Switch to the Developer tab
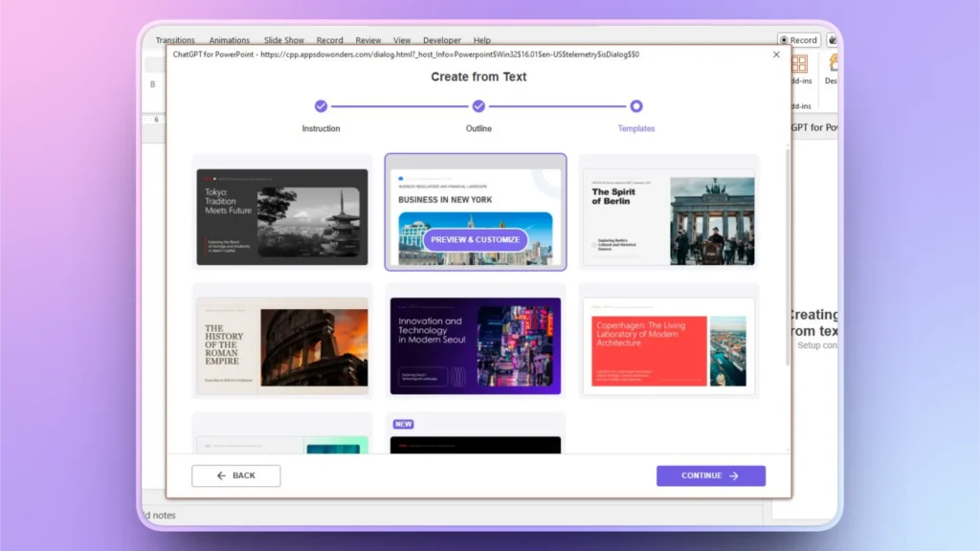 (441, 40)
